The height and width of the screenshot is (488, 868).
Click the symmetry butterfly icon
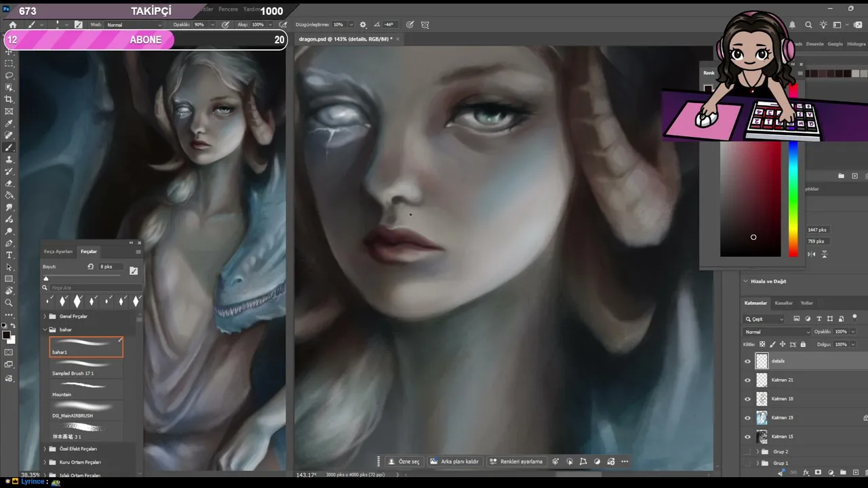point(425,24)
